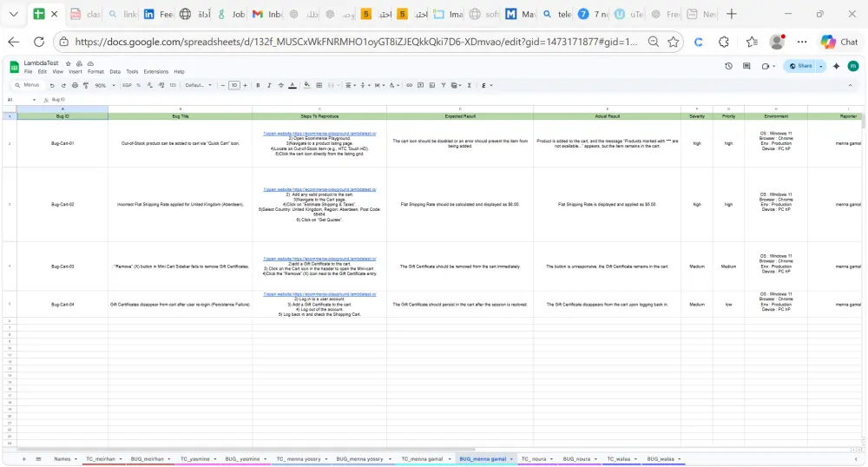Redo the last action in Sheets toolbar

click(x=63, y=86)
